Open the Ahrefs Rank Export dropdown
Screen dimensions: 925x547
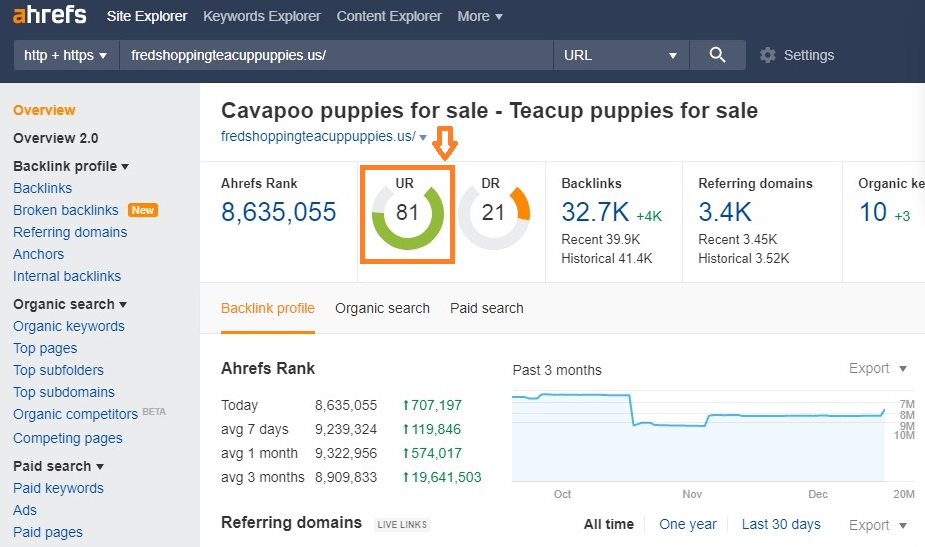[877, 368]
